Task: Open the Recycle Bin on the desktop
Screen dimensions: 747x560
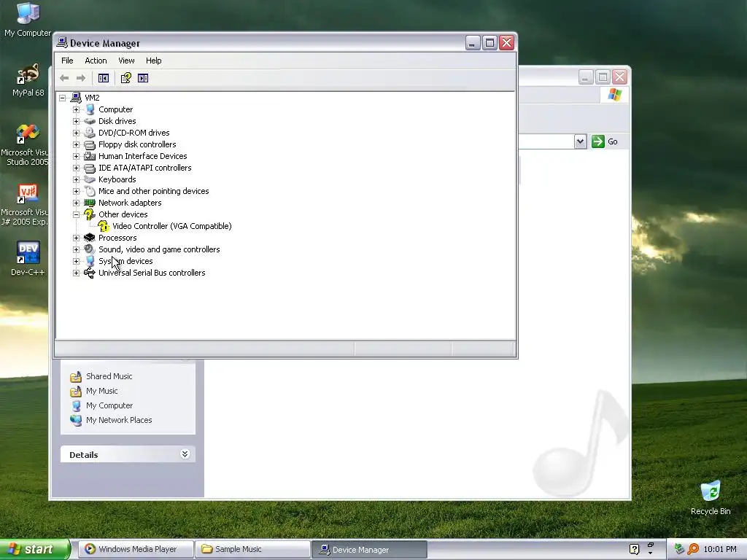Action: pyautogui.click(x=711, y=497)
